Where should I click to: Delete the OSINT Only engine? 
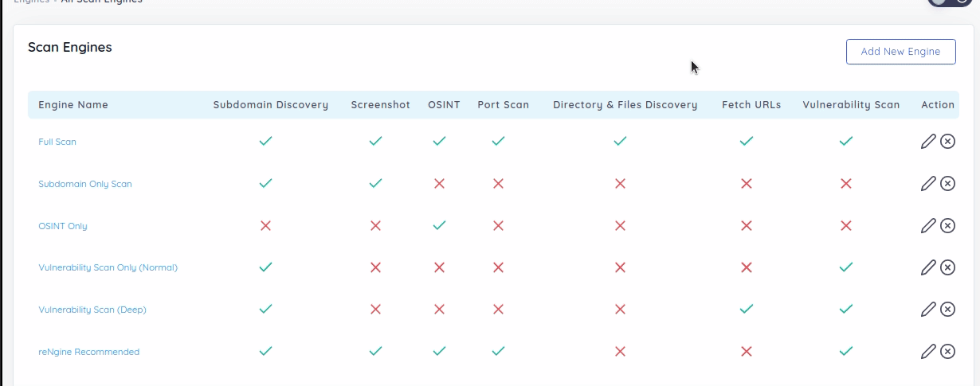point(947,226)
